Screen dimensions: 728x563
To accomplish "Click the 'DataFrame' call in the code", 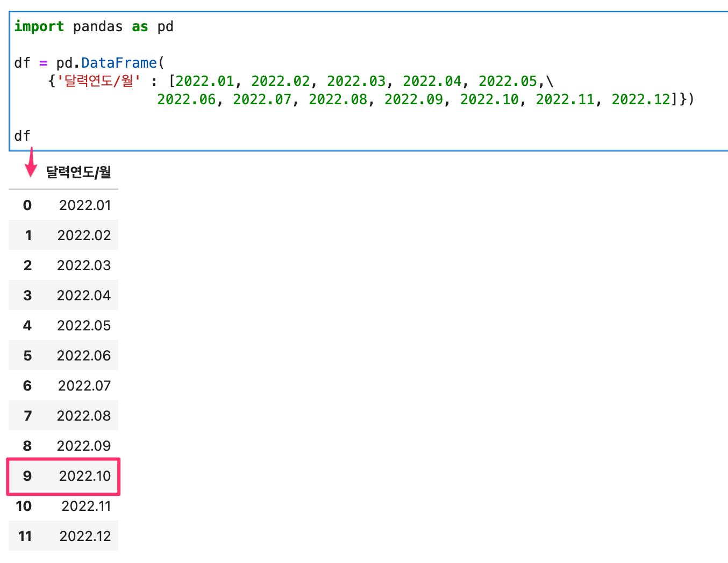I will [x=119, y=63].
